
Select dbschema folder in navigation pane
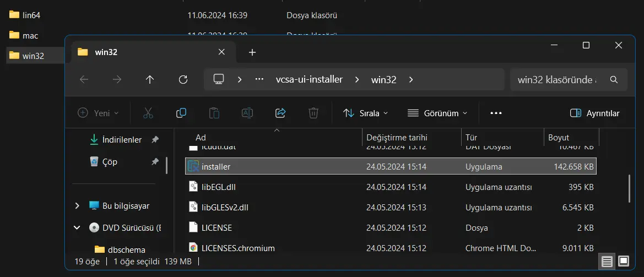[126, 249]
